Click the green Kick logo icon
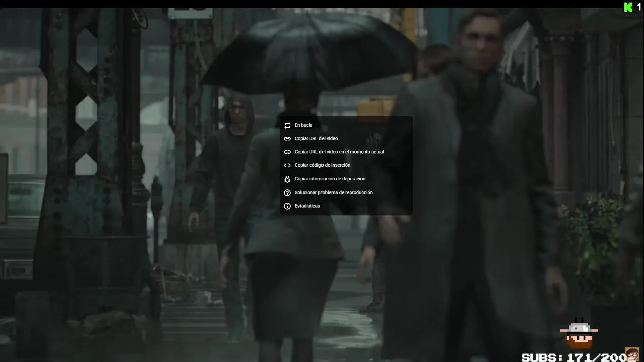644x362 pixels. [628, 7]
